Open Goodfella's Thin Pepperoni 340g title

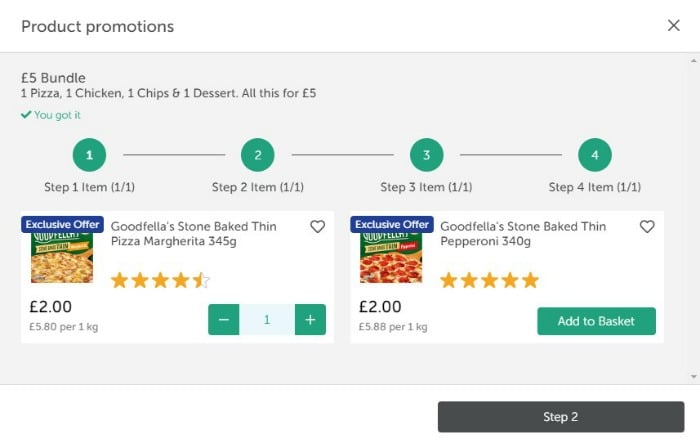point(523,234)
